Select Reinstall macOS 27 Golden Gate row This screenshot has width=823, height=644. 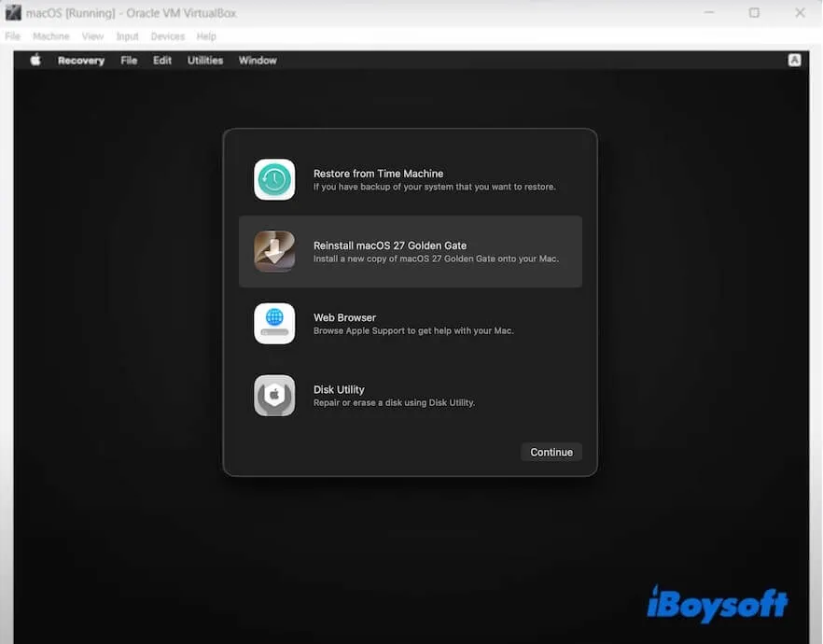pyautogui.click(x=411, y=251)
